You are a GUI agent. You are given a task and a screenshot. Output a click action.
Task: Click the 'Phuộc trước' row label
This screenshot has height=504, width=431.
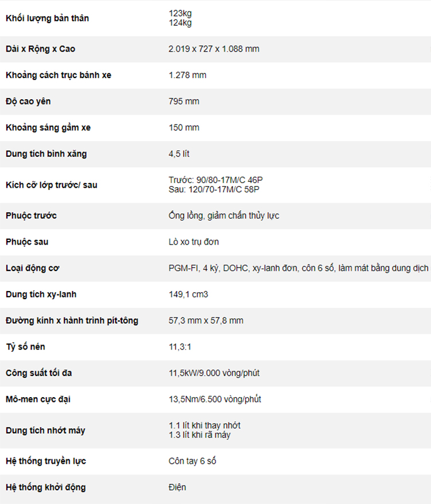point(31,216)
